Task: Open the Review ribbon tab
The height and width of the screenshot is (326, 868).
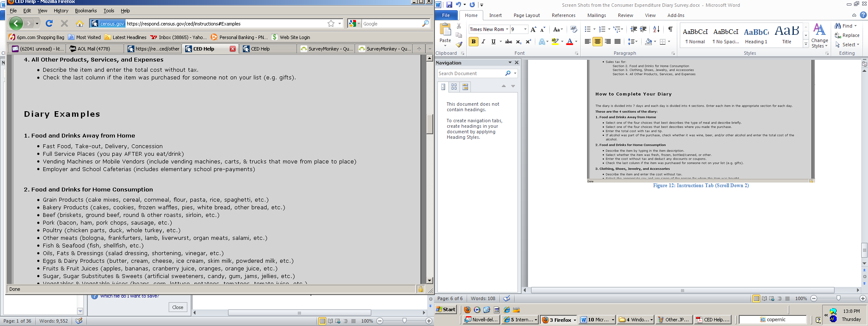Action: [625, 15]
